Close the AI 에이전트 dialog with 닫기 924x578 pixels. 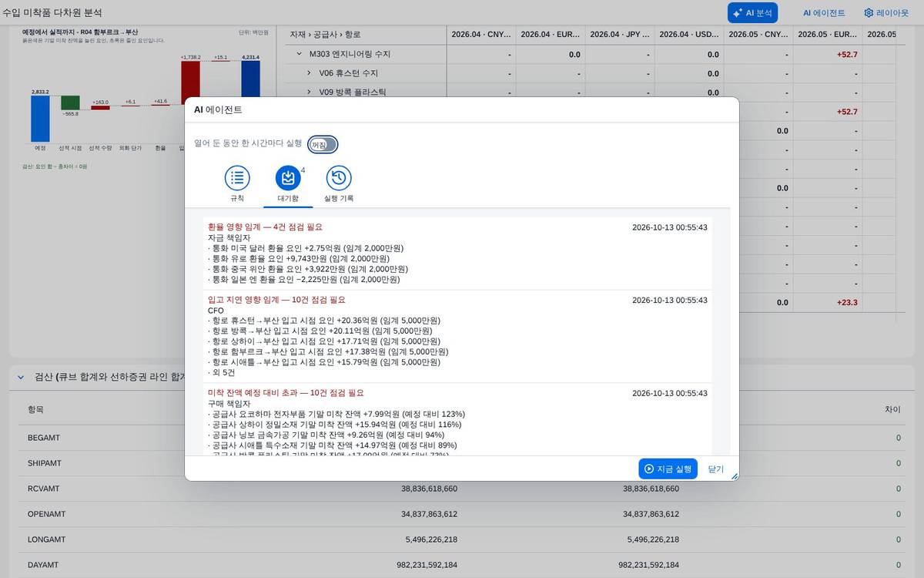pos(716,469)
